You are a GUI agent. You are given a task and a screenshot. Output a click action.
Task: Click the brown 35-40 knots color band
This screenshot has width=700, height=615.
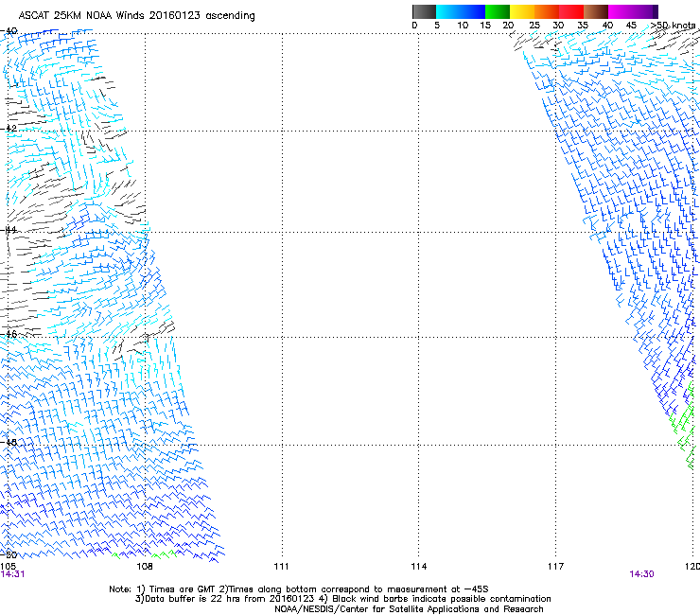(596, 11)
